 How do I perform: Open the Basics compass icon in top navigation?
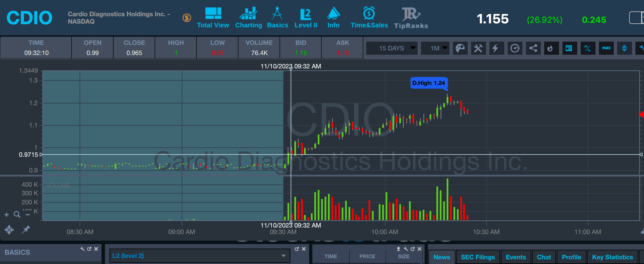[278, 18]
